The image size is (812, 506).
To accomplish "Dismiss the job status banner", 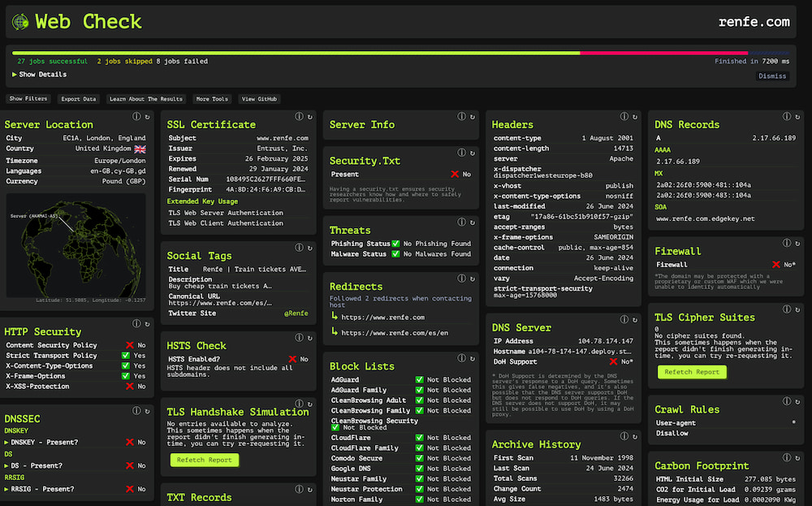I will tap(772, 76).
